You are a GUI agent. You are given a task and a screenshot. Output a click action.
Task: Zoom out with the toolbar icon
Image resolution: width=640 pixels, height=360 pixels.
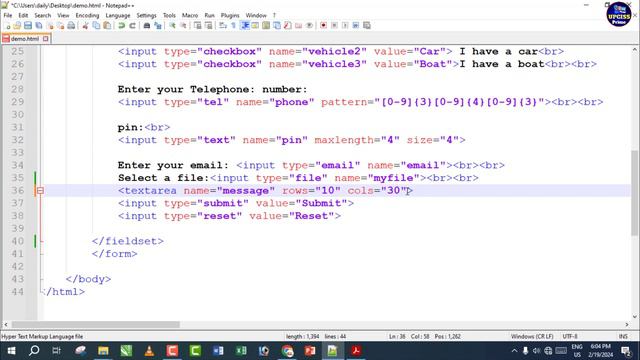[x=183, y=25]
